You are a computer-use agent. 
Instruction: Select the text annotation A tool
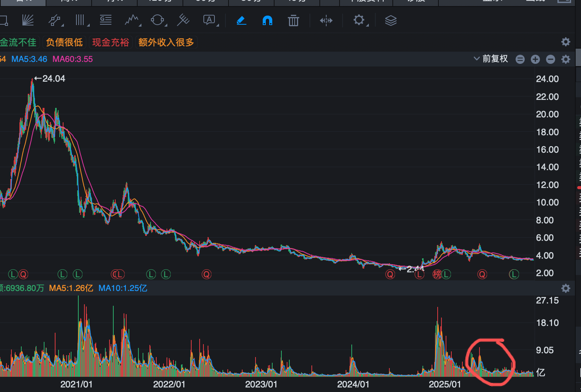[x=210, y=20]
